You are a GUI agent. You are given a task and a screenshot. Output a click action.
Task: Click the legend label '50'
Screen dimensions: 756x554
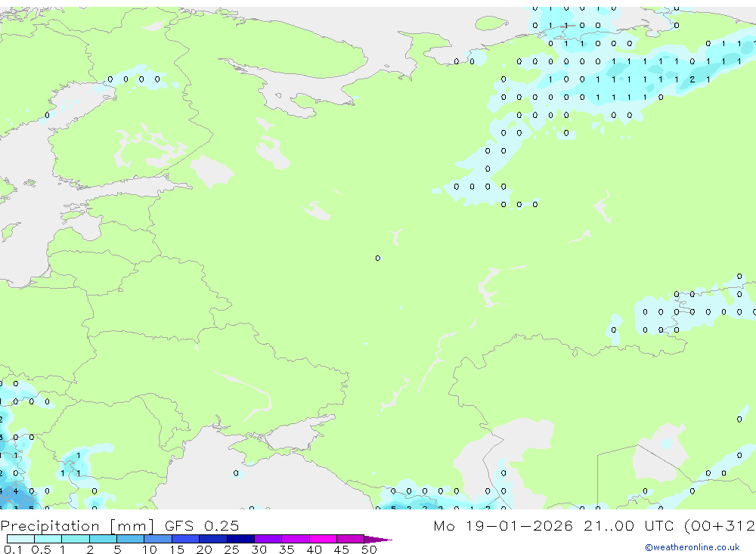tap(369, 549)
